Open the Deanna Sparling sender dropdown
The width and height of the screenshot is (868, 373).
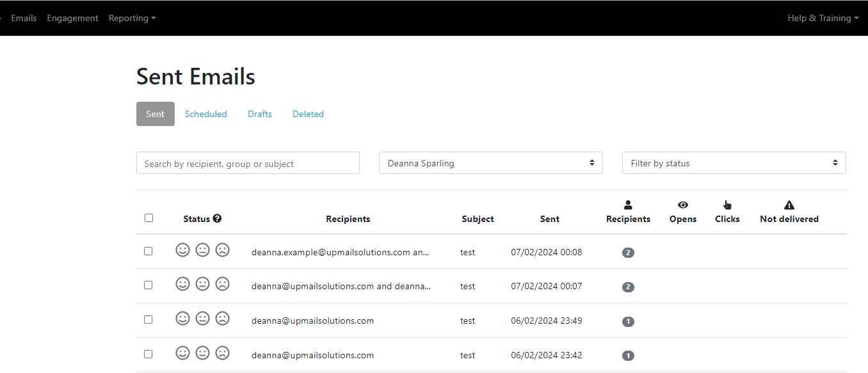[491, 163]
